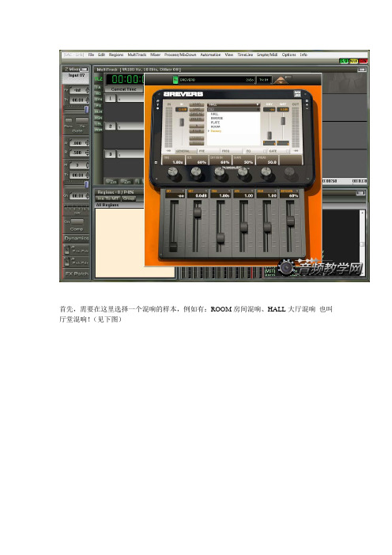This screenshot has width=392, height=555.
Task: Click fader handle under bottom 1.80s value
Action: pos(220,238)
